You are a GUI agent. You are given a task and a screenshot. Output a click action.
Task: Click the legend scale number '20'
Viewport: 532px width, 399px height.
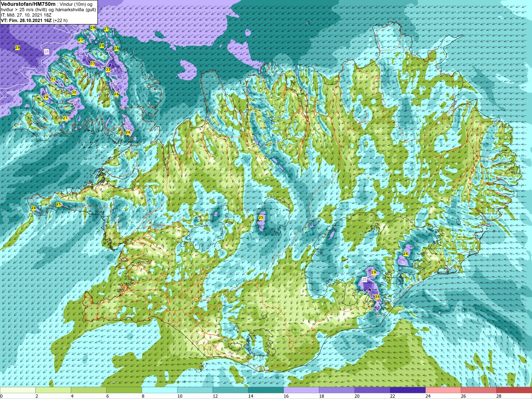[x=357, y=396]
